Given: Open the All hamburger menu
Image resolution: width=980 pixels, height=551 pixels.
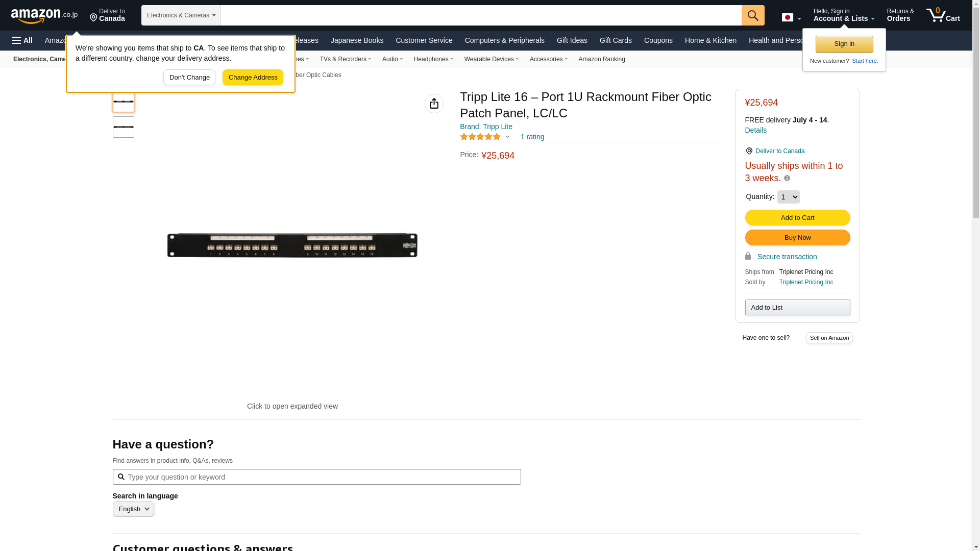Looking at the screenshot, I should click(22, 40).
